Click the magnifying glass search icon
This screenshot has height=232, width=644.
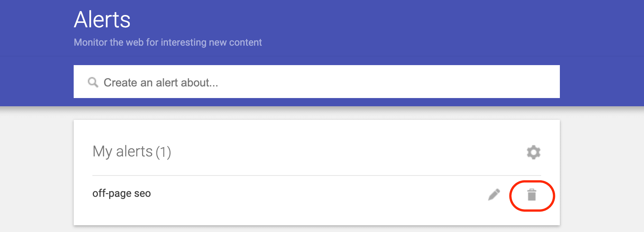coord(93,82)
